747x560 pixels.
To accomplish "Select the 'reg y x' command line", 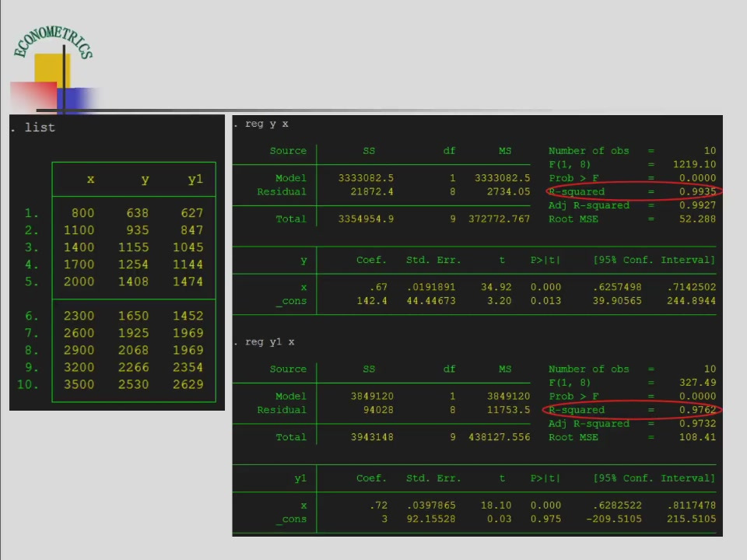I will pyautogui.click(x=267, y=124).
